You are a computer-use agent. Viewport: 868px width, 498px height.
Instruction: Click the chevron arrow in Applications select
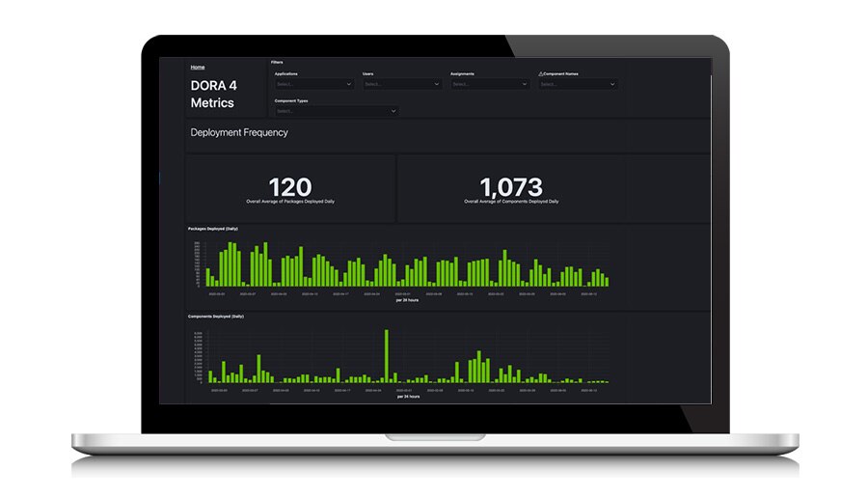coord(348,84)
